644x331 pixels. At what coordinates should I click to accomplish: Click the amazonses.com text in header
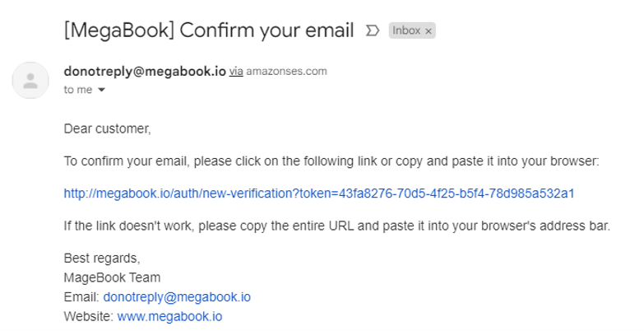(x=287, y=71)
